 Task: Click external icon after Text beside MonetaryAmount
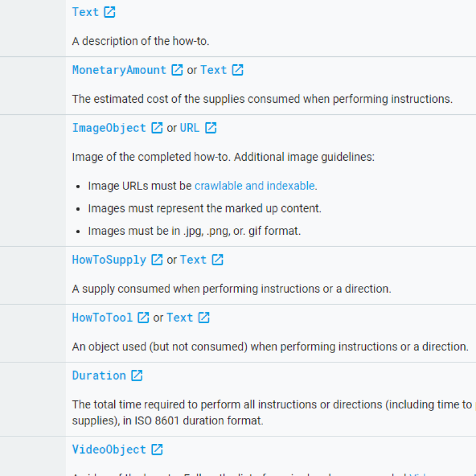238,70
